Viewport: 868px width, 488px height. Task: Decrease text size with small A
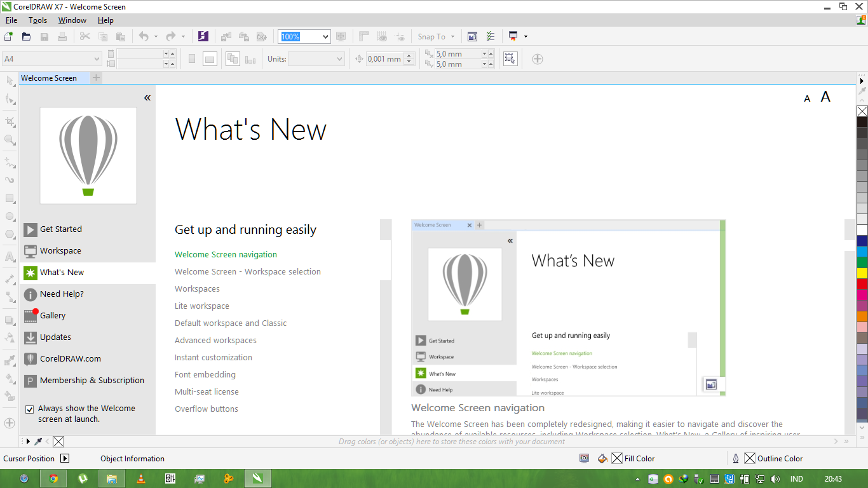pos(808,98)
